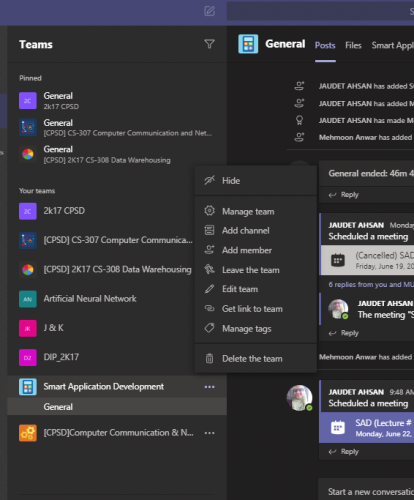Click the General channel calculator avatar in header

coord(248,44)
